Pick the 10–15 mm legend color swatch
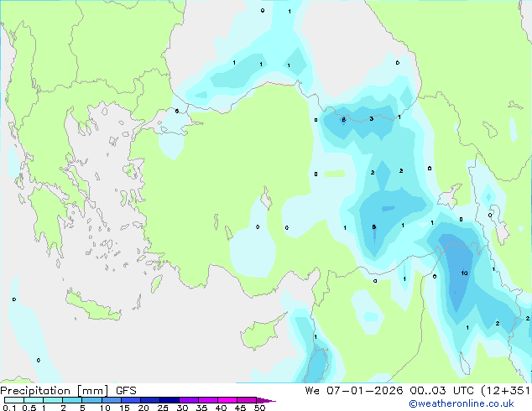The width and height of the screenshot is (532, 411). (x=111, y=400)
